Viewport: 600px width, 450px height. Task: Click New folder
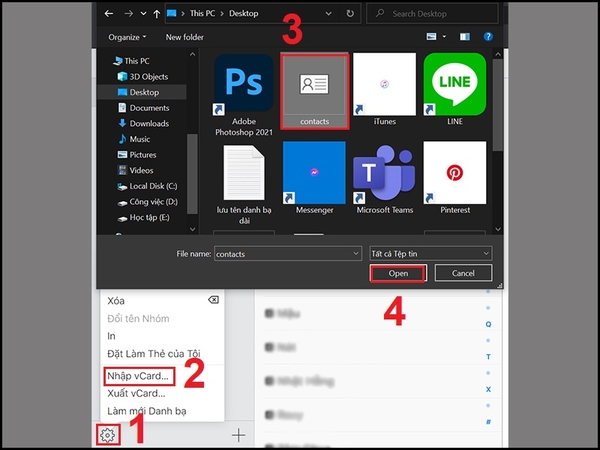click(x=184, y=37)
